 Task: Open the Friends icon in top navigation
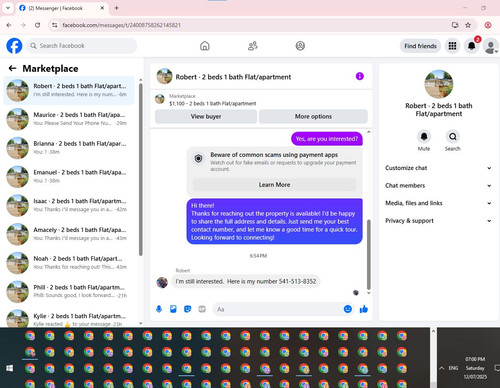(253, 46)
